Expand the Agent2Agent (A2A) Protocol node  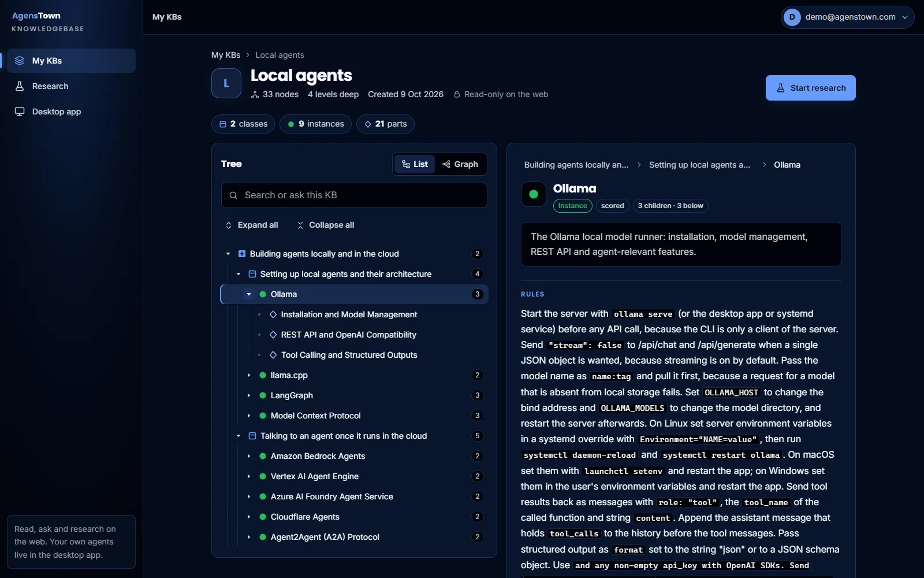pos(249,537)
